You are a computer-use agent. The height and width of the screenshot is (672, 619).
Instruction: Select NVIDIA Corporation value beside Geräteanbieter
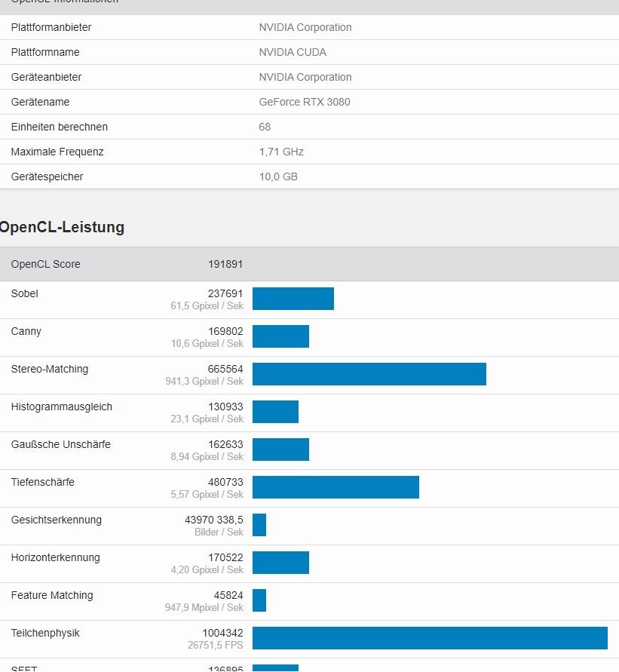[305, 77]
